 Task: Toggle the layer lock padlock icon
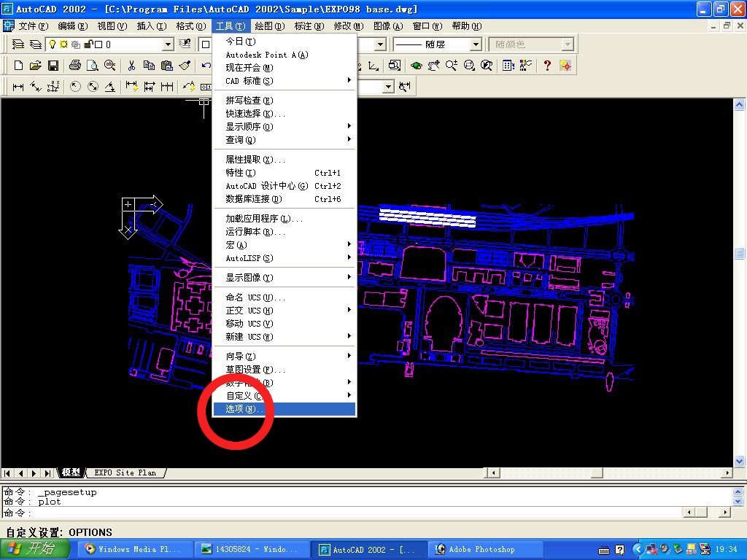pos(88,44)
